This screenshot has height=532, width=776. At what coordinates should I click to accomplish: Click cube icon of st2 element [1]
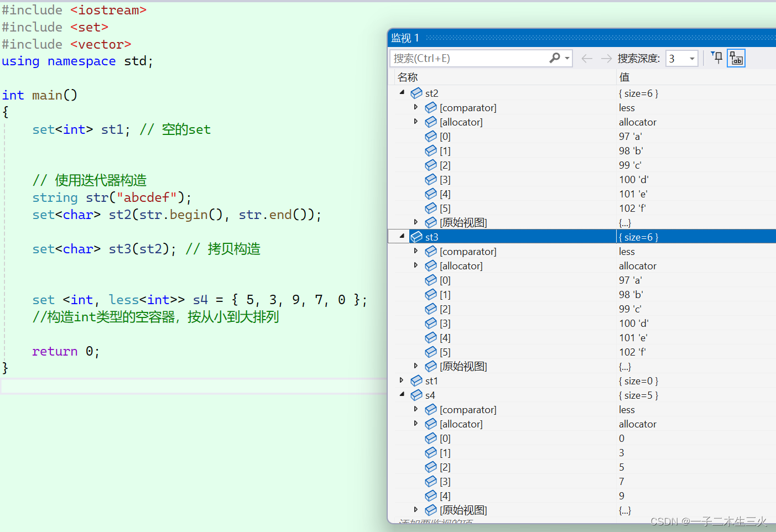(x=431, y=150)
